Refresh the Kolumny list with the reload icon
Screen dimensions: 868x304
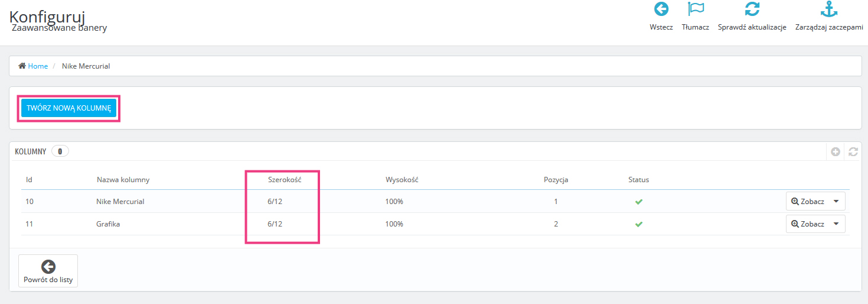pos(853,152)
